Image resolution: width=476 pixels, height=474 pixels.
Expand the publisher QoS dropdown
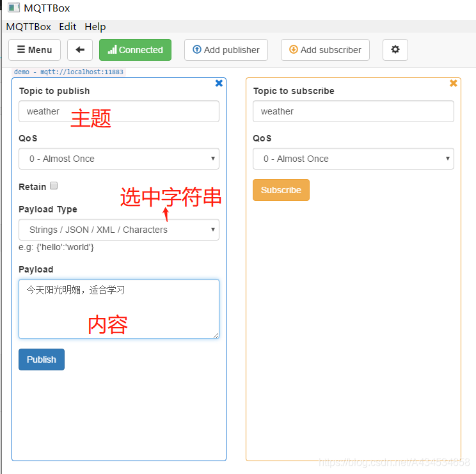(x=119, y=159)
